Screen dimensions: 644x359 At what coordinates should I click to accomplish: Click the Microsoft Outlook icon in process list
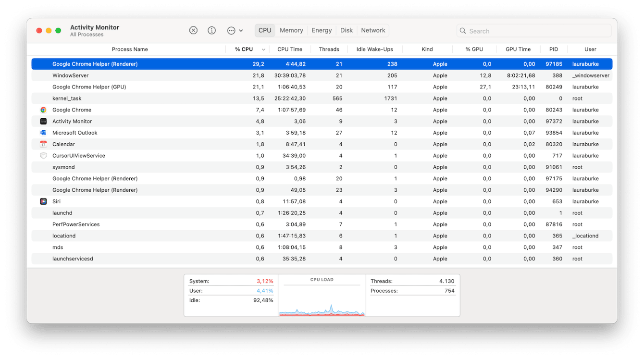tap(43, 133)
